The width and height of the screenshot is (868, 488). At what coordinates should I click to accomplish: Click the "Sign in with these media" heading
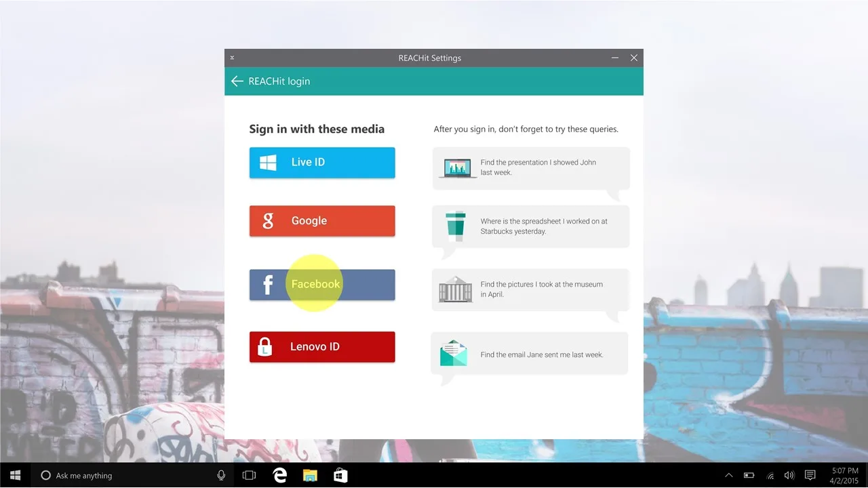(x=317, y=129)
